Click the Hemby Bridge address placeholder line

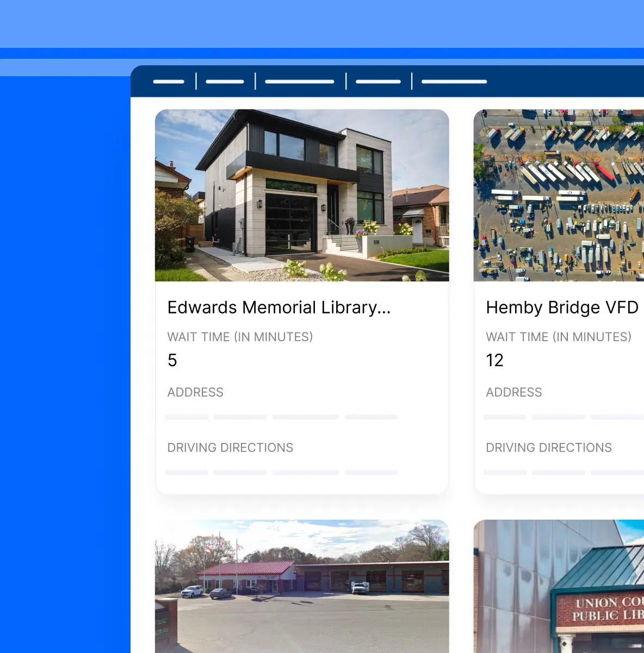[563, 417]
